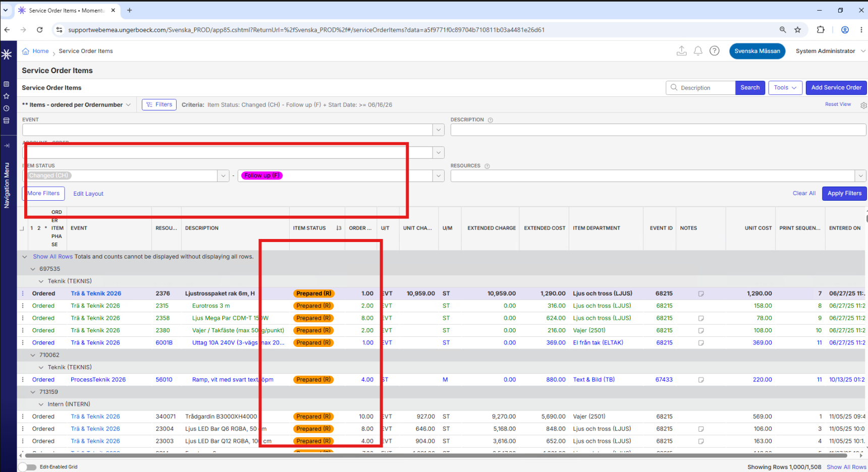Click the browser bookmark star icon
Viewport: 868px width, 472px height.
pyautogui.click(x=797, y=30)
